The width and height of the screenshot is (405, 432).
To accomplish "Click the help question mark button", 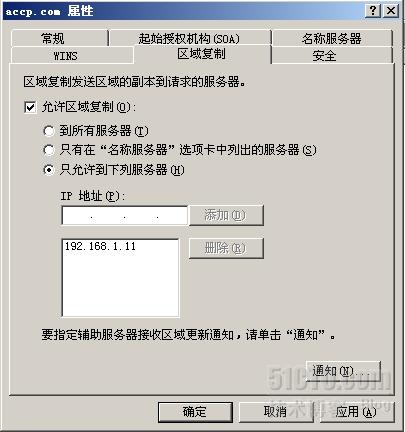I will click(373, 11).
